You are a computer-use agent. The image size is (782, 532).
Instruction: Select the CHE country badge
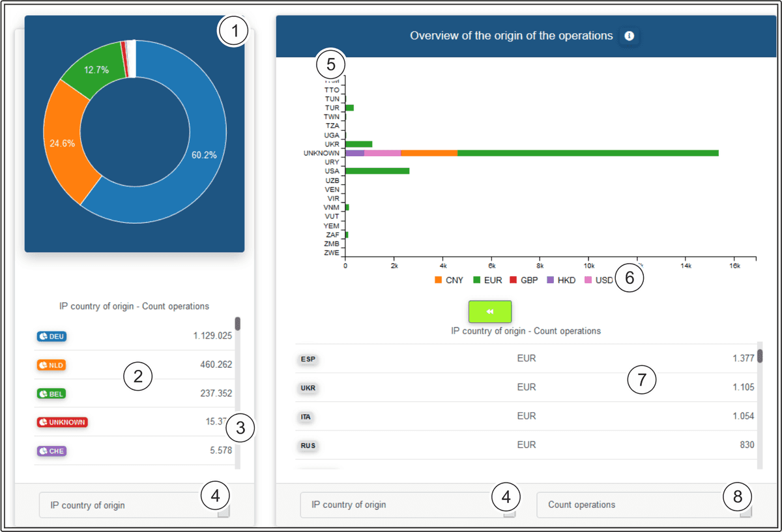(x=51, y=451)
